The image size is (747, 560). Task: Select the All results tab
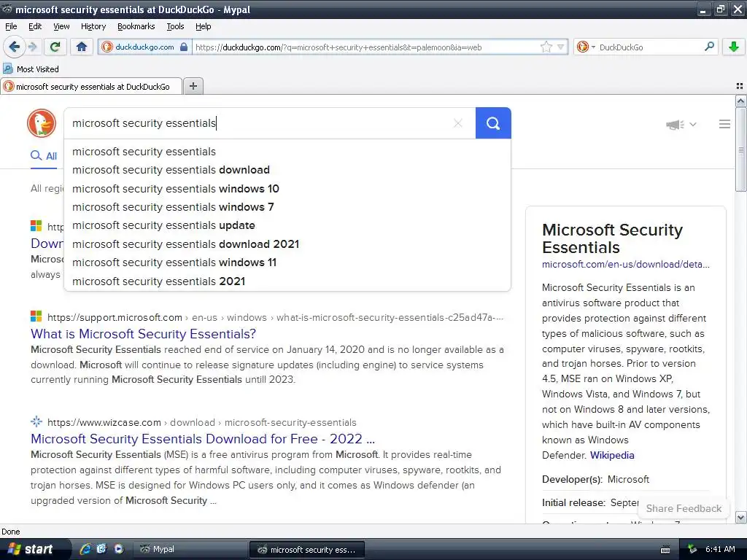click(44, 156)
